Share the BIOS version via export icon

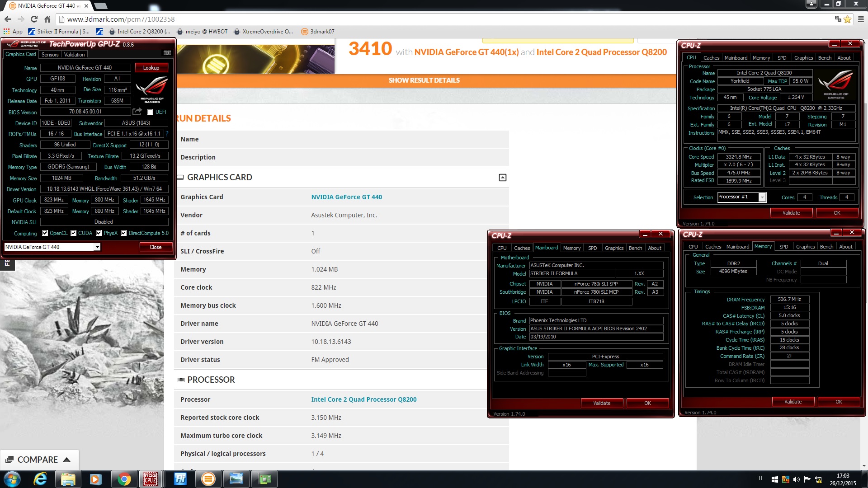point(137,112)
